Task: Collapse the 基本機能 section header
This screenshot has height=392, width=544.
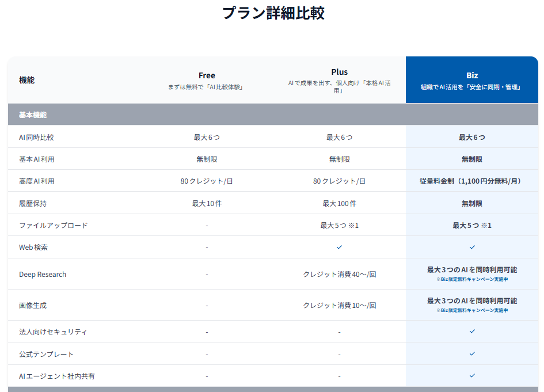Action: (33, 115)
